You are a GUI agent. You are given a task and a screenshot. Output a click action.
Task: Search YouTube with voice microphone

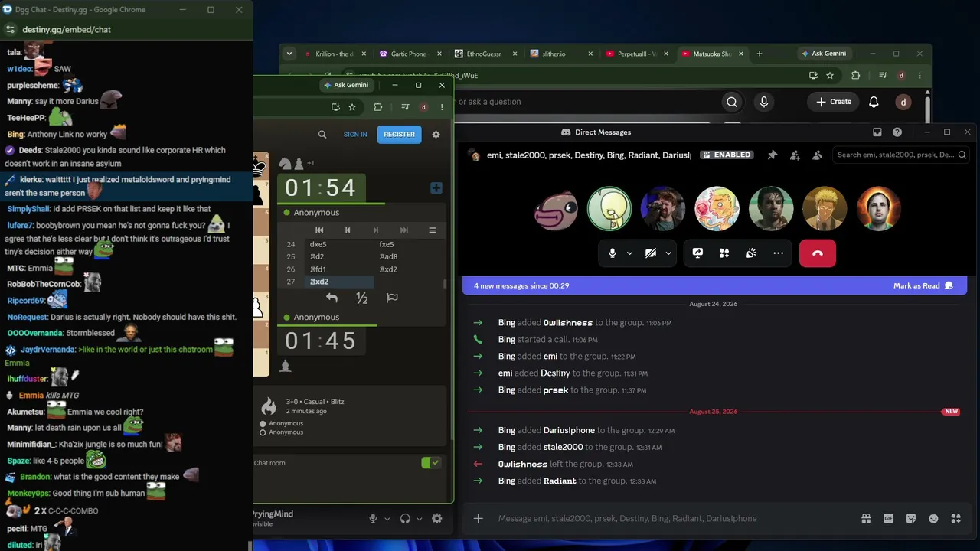763,102
